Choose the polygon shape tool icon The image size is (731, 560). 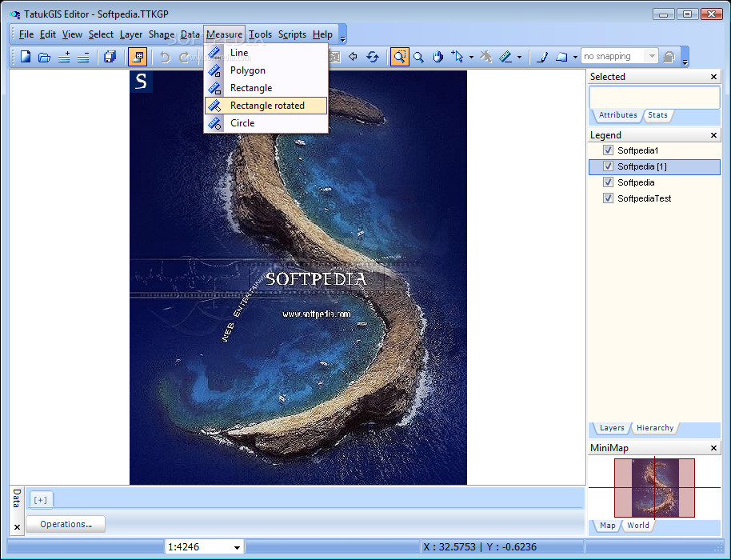click(x=561, y=57)
